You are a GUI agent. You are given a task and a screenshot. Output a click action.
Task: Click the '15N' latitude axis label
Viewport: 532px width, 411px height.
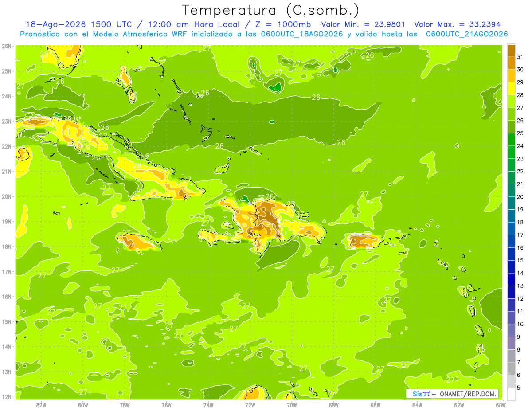(7, 321)
